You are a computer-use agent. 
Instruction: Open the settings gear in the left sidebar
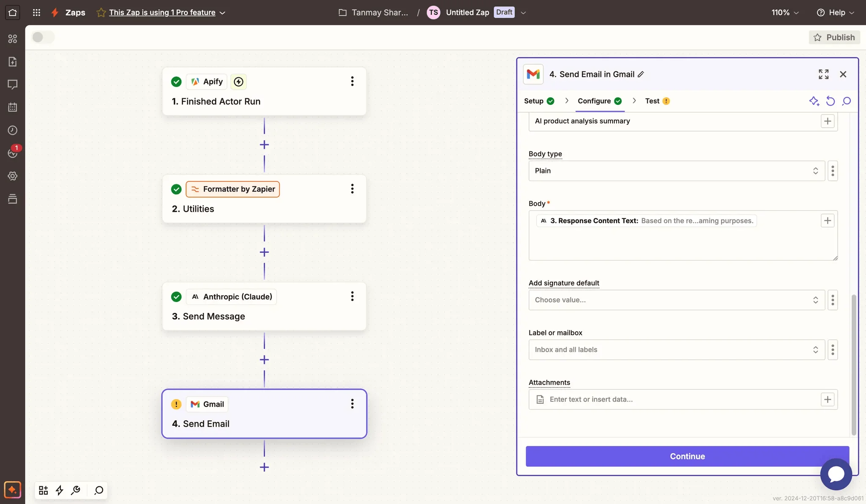(x=13, y=176)
